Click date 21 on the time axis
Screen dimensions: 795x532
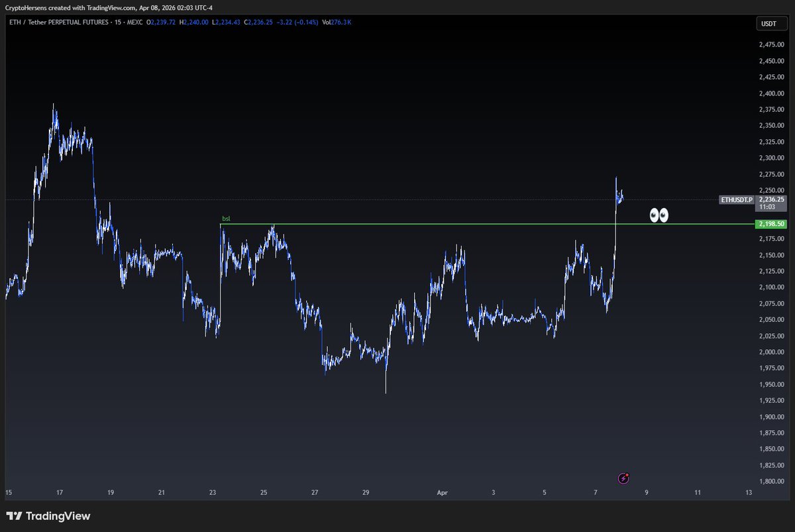point(162,493)
